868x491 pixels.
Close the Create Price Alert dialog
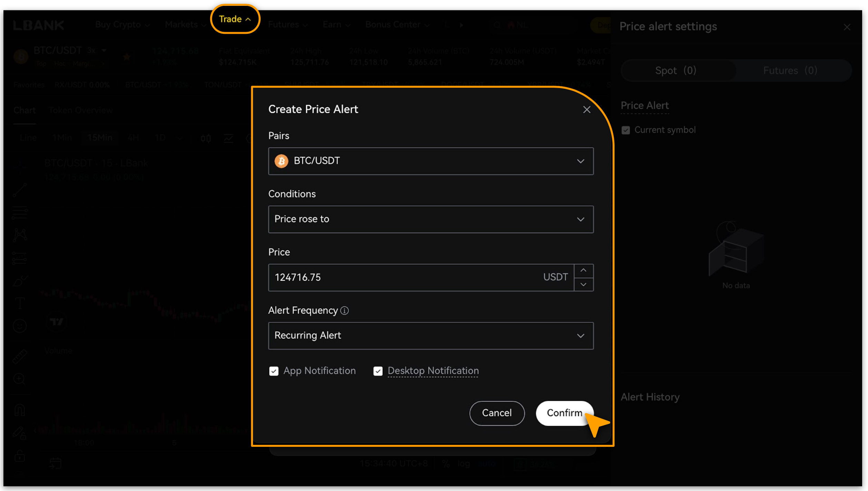586,110
